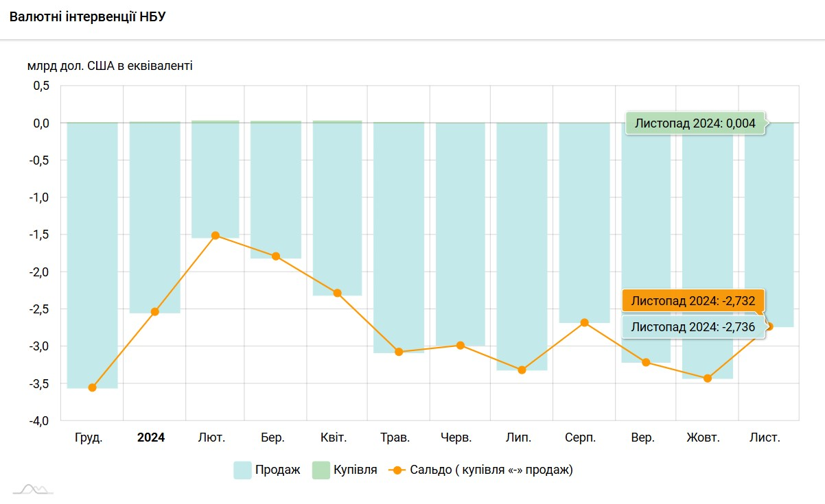
Task: Click the Сальдо point for 2024 January
Action: pyautogui.click(x=154, y=311)
